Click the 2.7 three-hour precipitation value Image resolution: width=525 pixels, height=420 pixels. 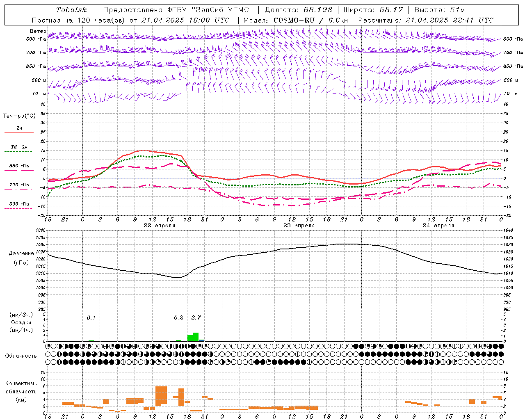[x=196, y=317]
